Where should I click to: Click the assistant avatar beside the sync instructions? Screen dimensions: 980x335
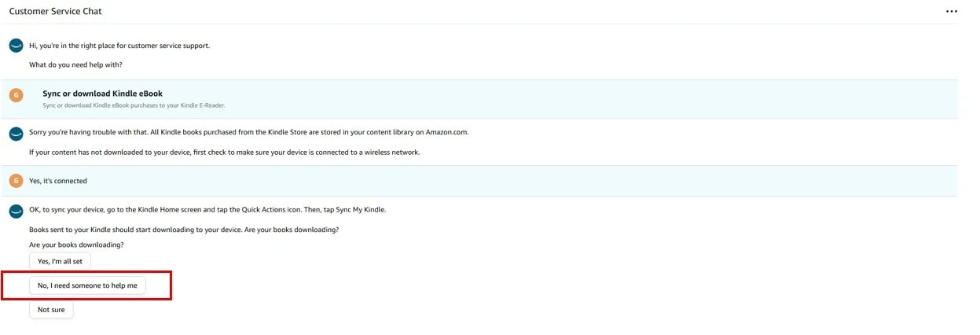16,211
